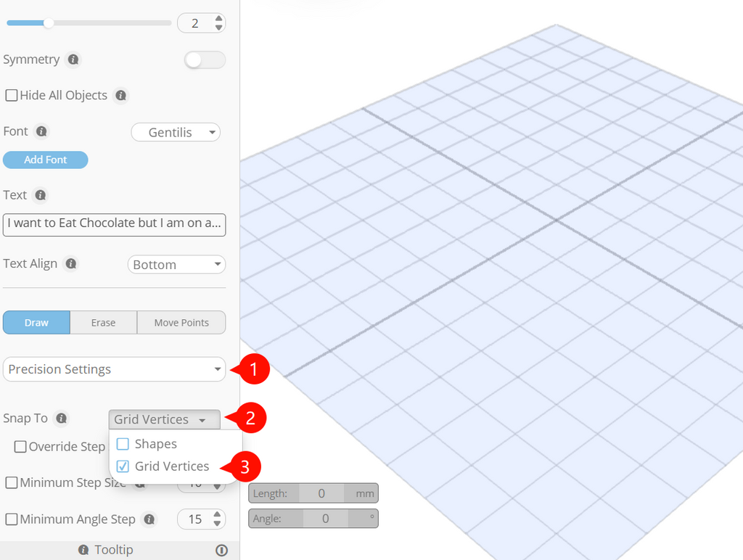
Task: Click the Angle value field
Action: point(326,519)
